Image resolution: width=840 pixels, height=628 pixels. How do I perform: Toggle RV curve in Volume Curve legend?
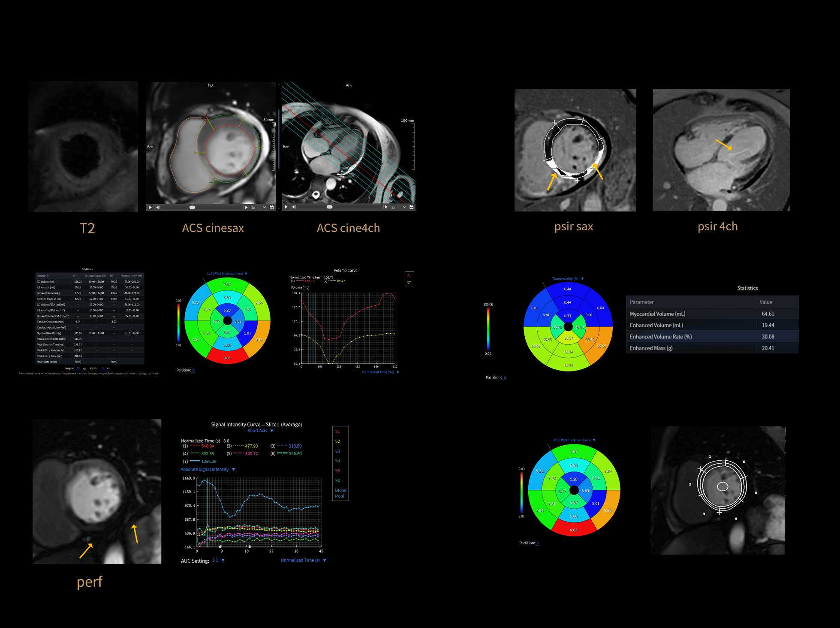[409, 282]
